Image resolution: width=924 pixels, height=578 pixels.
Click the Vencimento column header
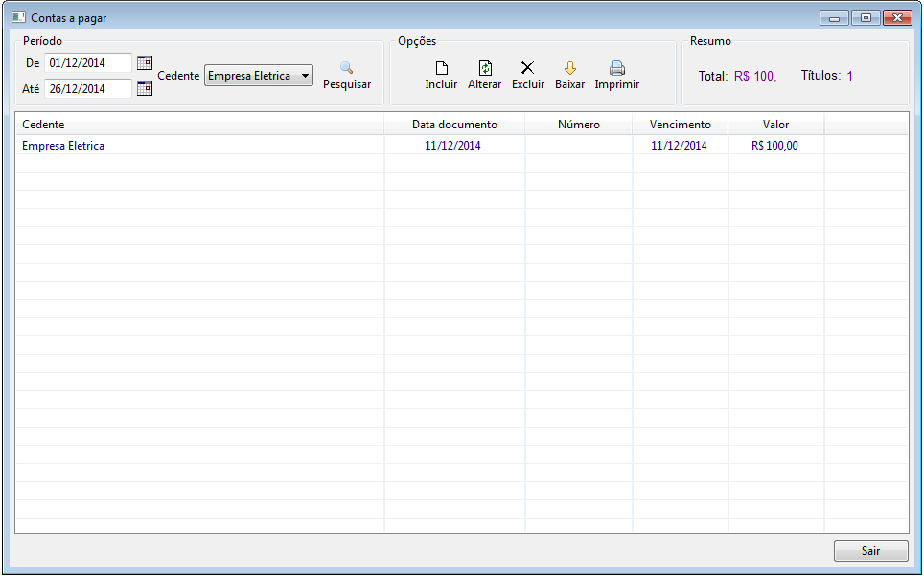[680, 125]
